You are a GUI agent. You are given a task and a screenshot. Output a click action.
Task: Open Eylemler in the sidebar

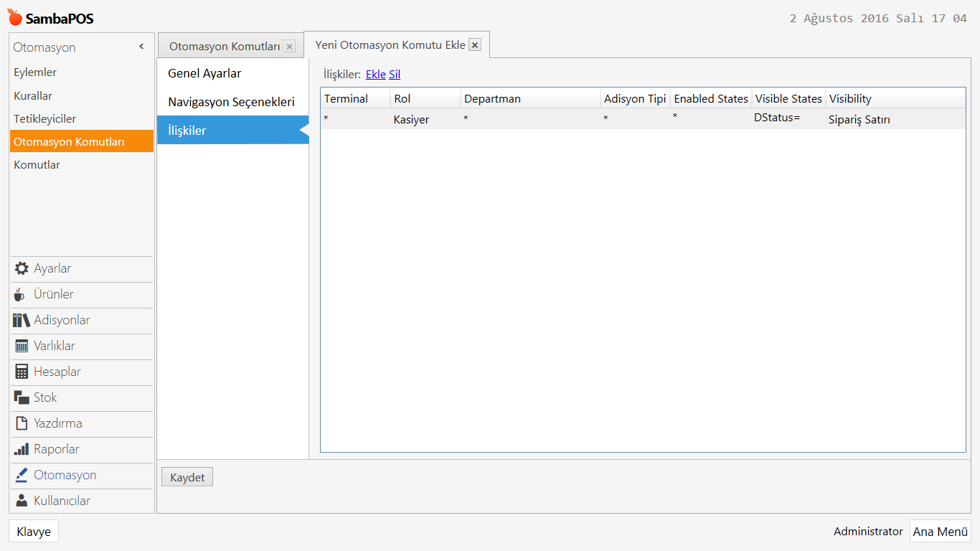tap(82, 72)
